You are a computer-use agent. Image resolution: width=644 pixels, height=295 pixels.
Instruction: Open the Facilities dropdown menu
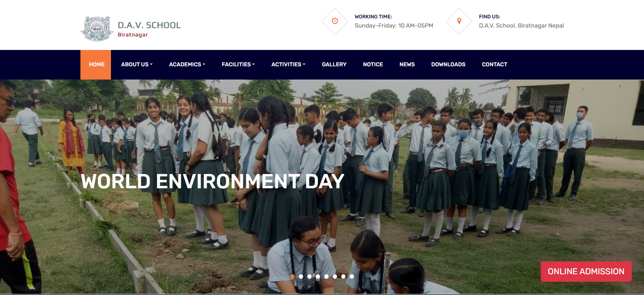[238, 65]
